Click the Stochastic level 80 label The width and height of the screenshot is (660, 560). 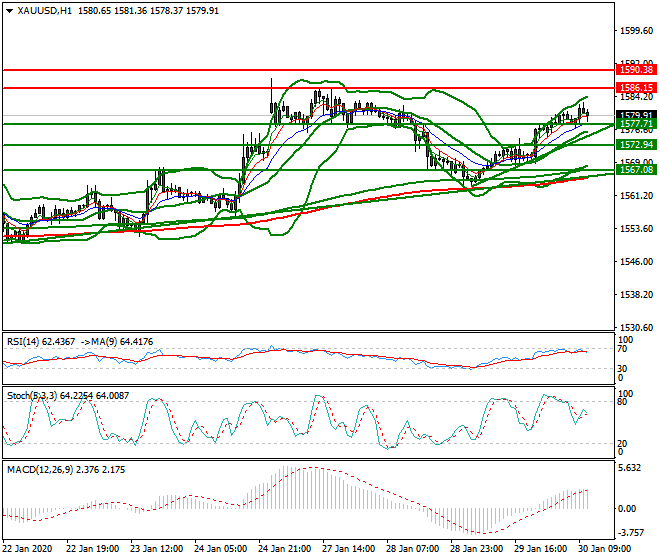pyautogui.click(x=622, y=402)
